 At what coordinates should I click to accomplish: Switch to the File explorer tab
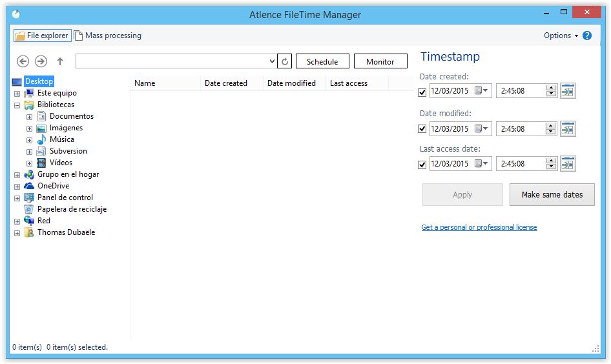point(43,35)
